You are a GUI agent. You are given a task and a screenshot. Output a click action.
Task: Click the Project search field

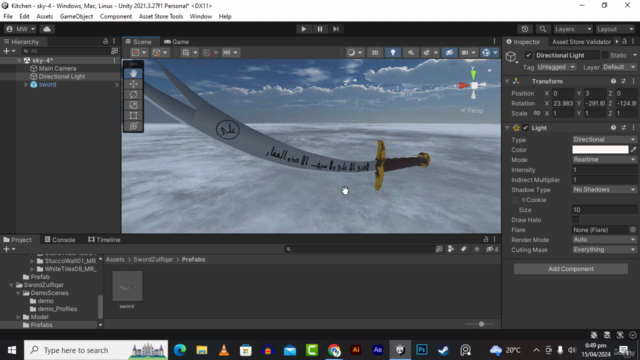[359, 249]
